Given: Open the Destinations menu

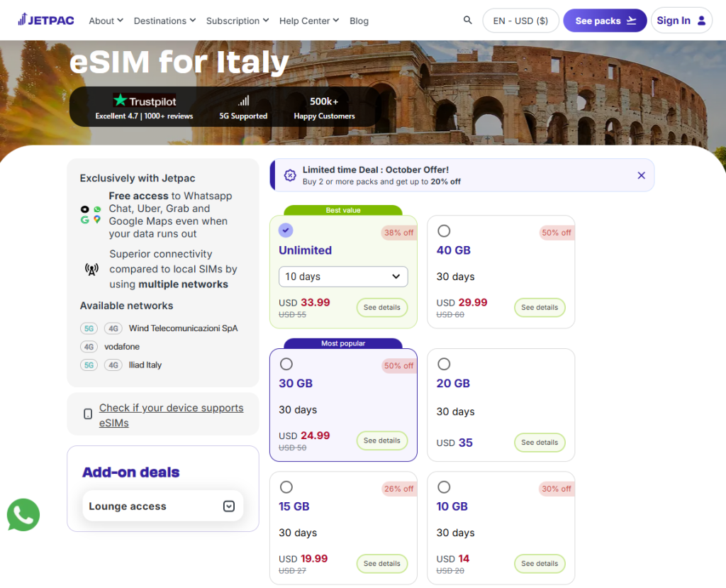Looking at the screenshot, I should (164, 21).
